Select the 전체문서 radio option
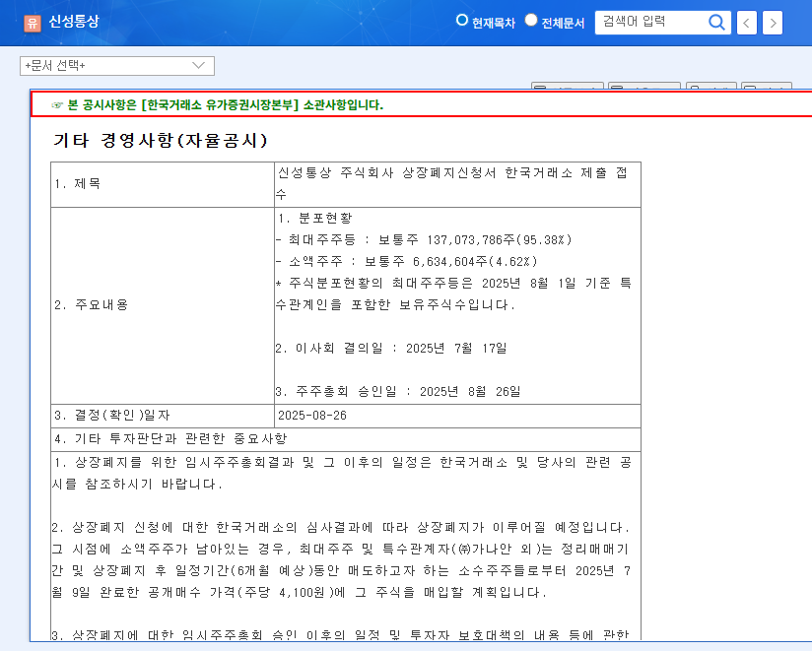Image resolution: width=812 pixels, height=651 pixels. 531,20
